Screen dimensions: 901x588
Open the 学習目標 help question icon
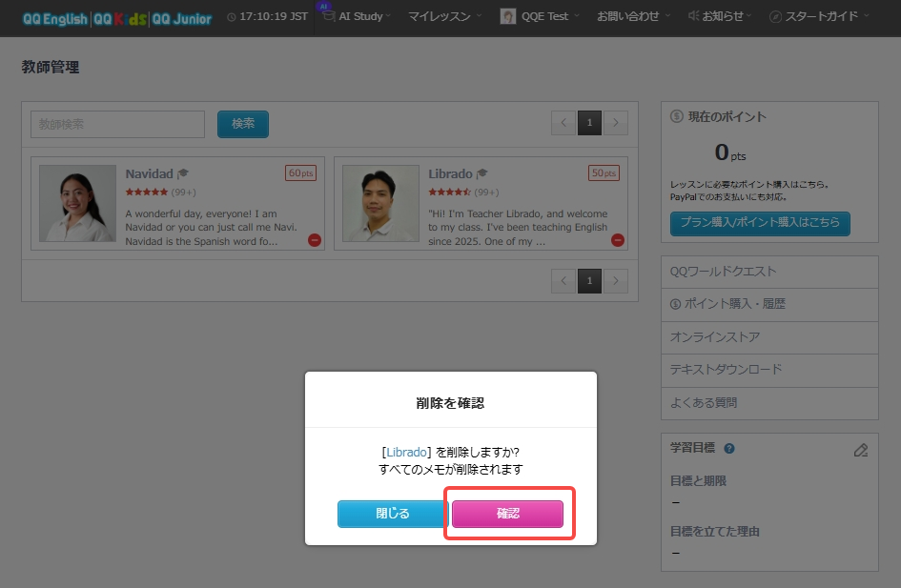click(x=729, y=448)
